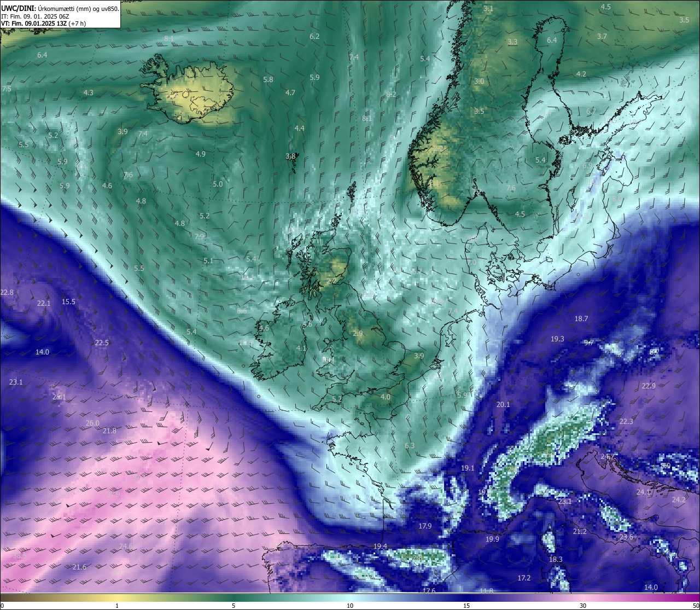
Task: Click the UWC/DINI Úrkomumætti title text
Action: point(60,8)
